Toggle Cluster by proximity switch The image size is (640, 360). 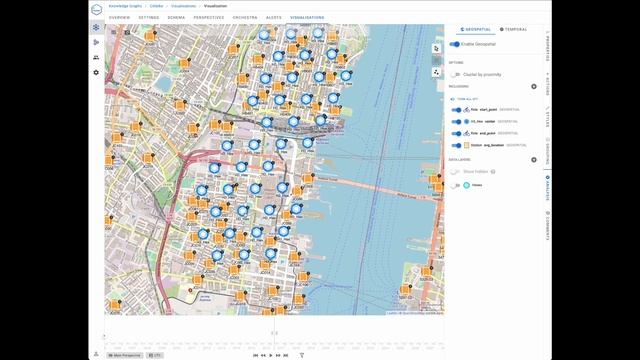pos(455,75)
